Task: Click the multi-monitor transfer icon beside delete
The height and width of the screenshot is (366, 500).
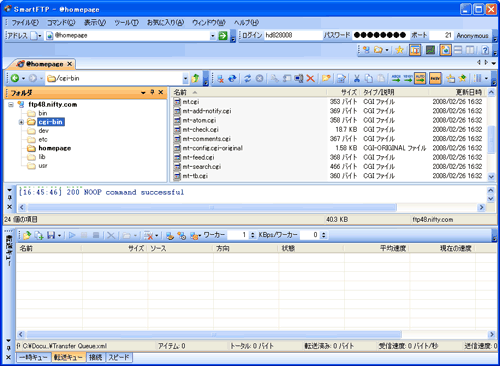Action: [x=299, y=78]
